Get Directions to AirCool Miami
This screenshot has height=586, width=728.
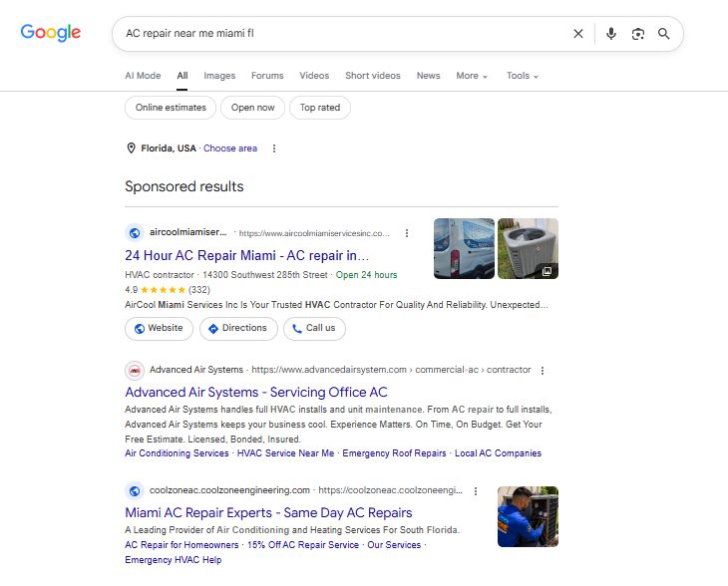[238, 329]
